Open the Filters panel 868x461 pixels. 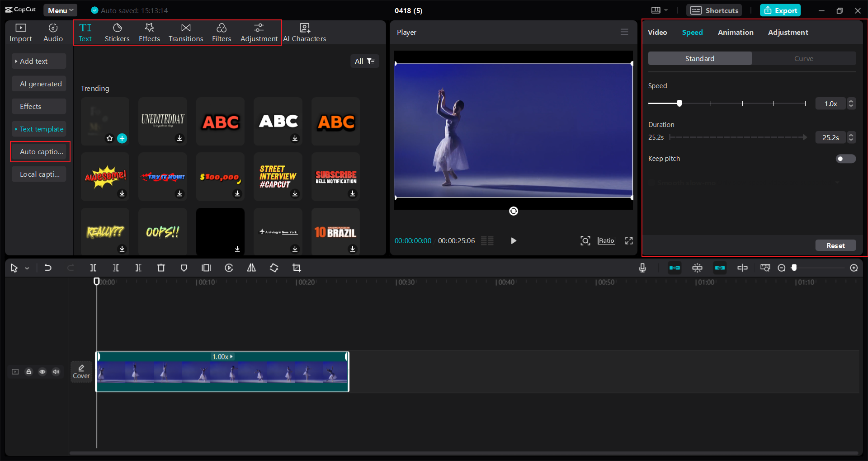coord(222,33)
